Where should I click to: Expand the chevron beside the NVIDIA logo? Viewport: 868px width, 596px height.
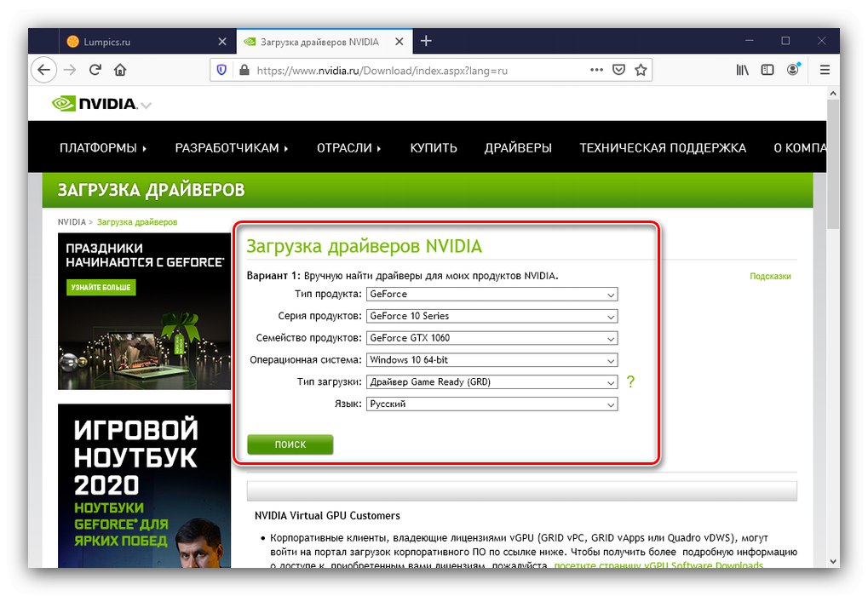(147, 105)
